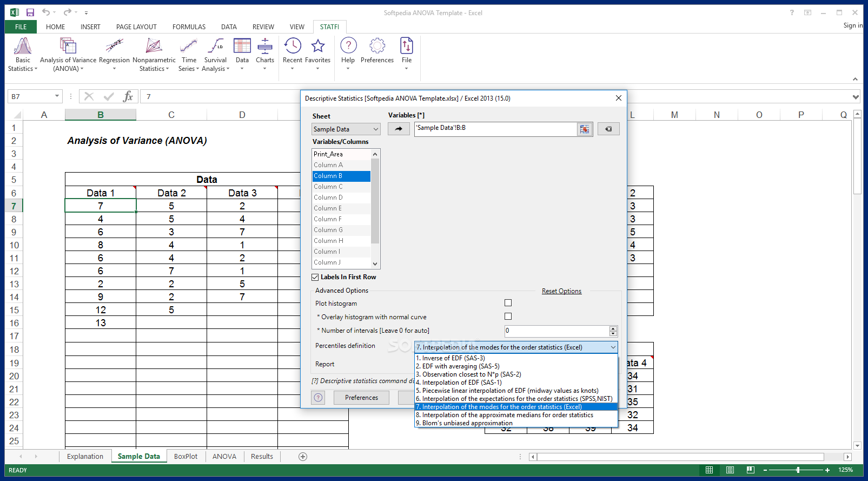The width and height of the screenshot is (868, 481).
Task: Click the Variables/Columns list scrollbar
Action: coord(375,201)
